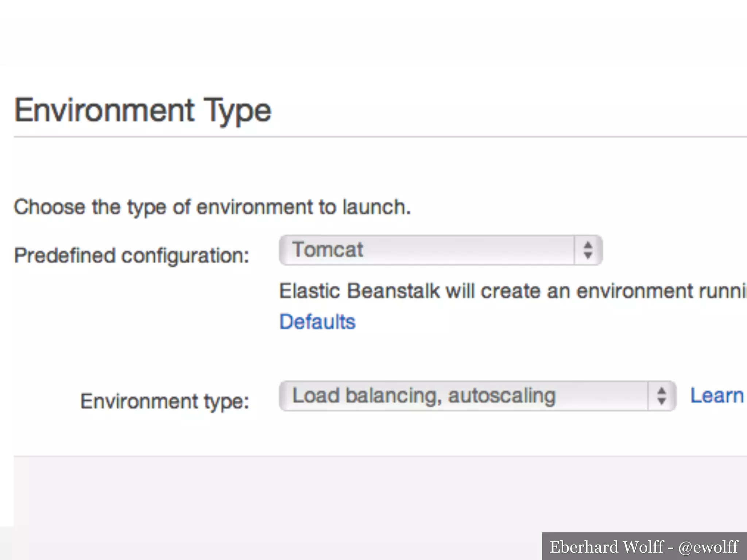Click the word Tomcat inside the selector
This screenshot has height=560, width=747.
pos(328,250)
